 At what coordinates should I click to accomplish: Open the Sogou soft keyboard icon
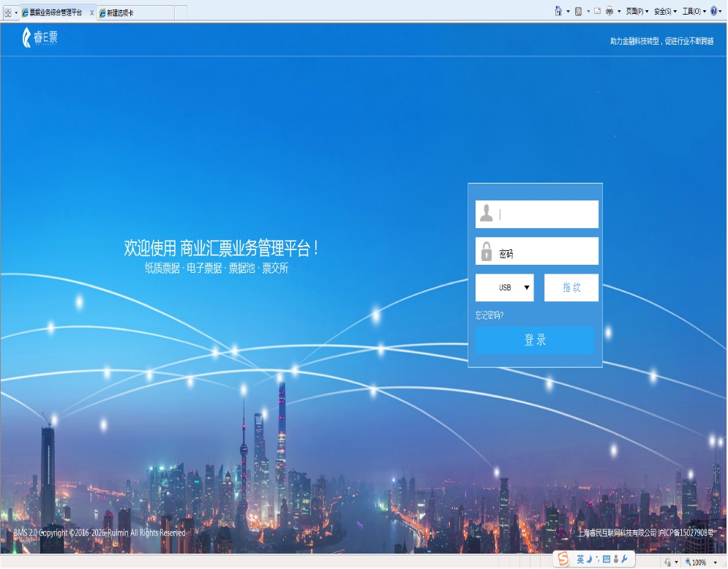click(x=607, y=559)
